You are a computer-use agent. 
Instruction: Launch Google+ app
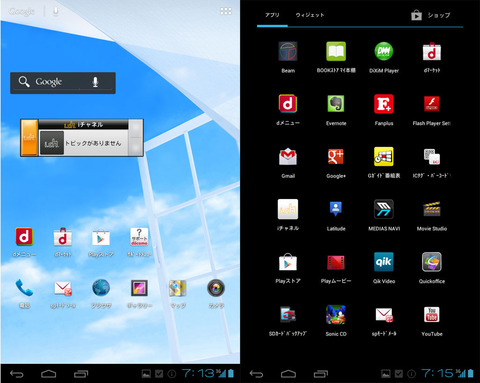[336, 157]
